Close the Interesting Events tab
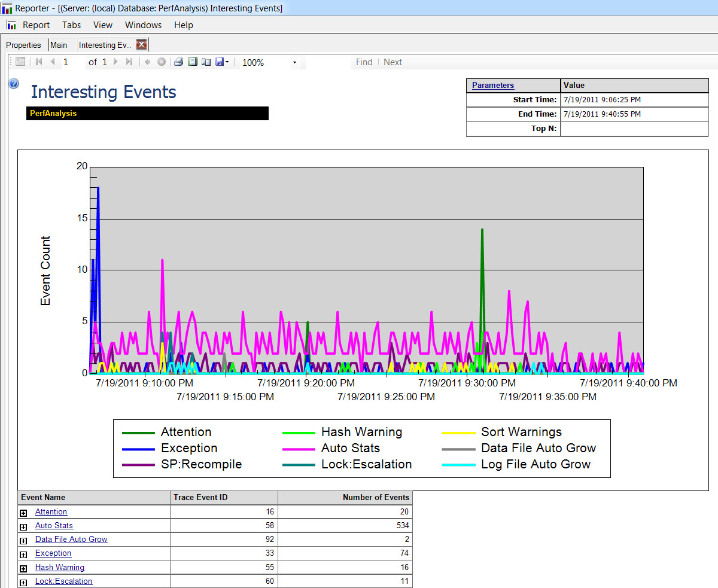Image resolution: width=718 pixels, height=588 pixels. [141, 44]
